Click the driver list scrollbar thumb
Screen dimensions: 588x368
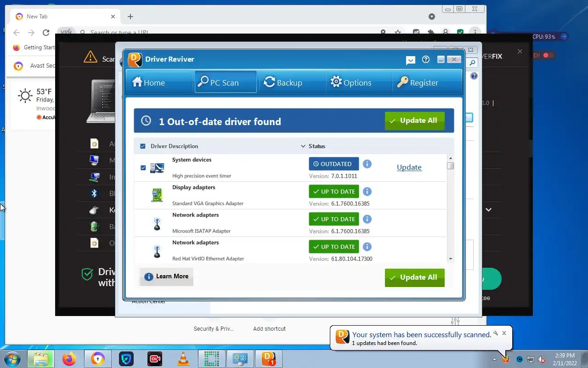(x=450, y=166)
